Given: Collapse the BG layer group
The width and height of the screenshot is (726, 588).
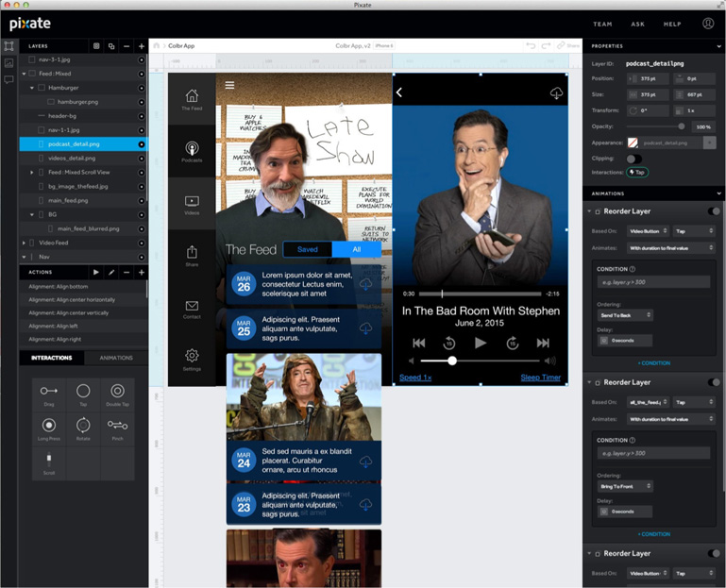Looking at the screenshot, I should [32, 214].
